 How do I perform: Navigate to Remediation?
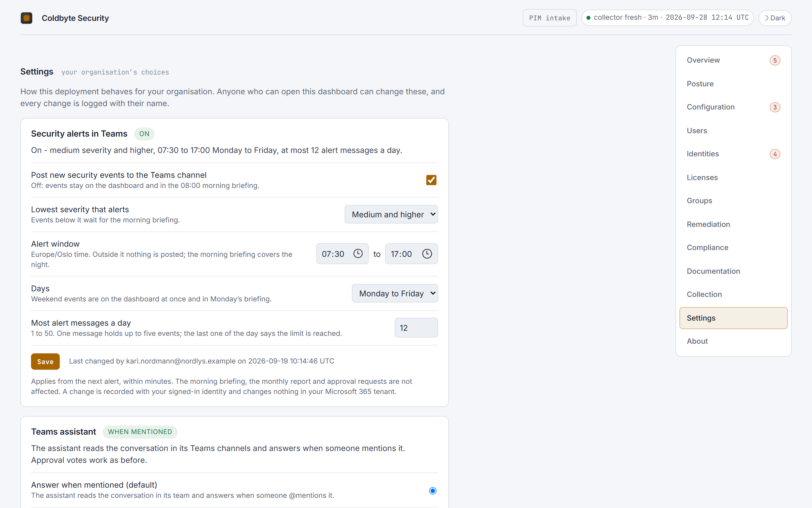[733, 224]
